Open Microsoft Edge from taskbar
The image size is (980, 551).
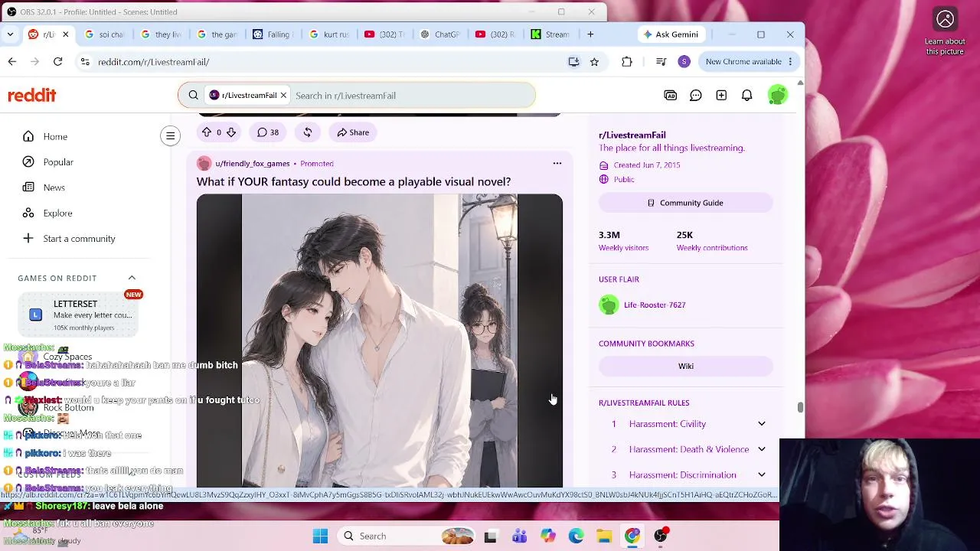(576, 536)
